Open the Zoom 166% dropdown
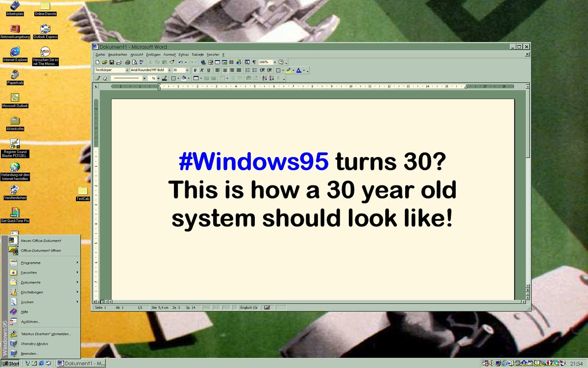The height and width of the screenshot is (368, 588). coord(274,62)
